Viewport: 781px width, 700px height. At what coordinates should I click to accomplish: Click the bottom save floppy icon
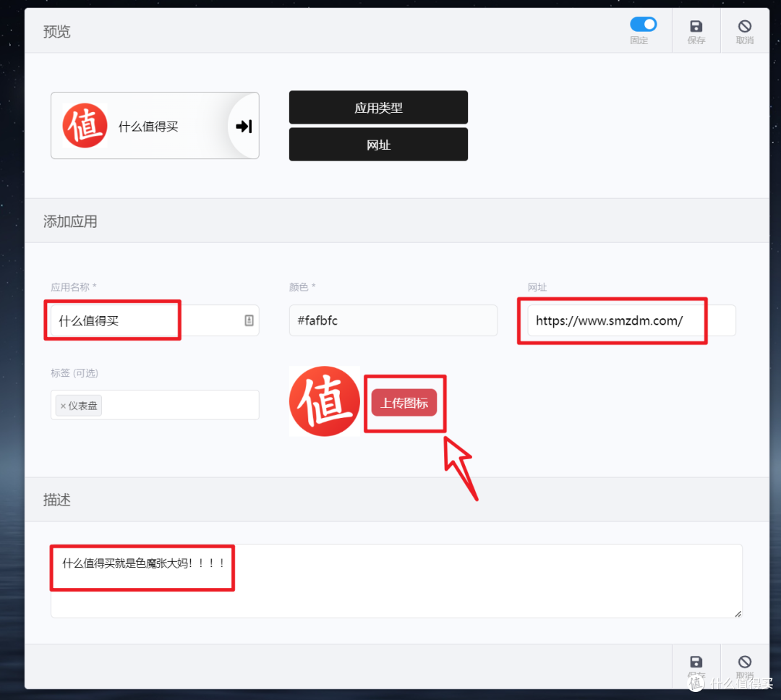[696, 662]
